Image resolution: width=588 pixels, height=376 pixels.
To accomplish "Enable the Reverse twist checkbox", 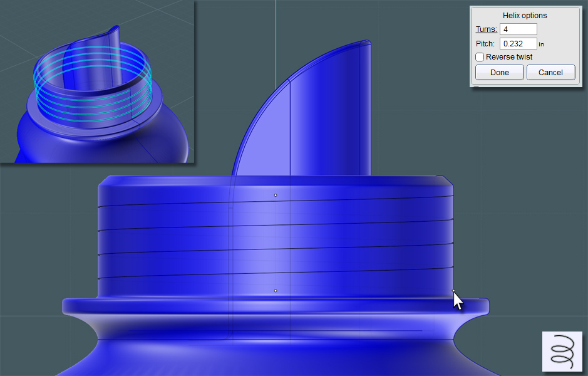I will (x=480, y=57).
